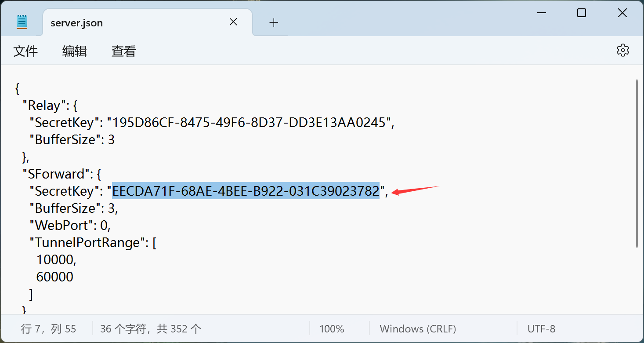Click the "BufferSize": 3 line under Relay

pyautogui.click(x=72, y=140)
